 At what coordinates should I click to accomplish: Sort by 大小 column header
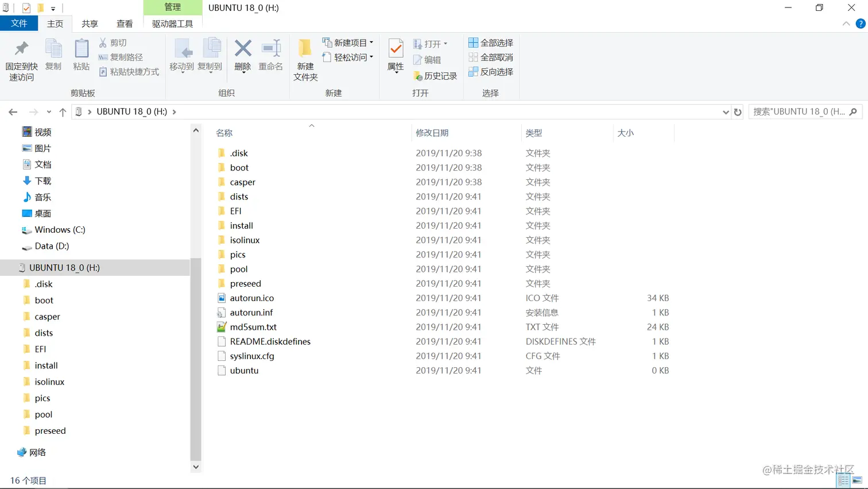(626, 133)
